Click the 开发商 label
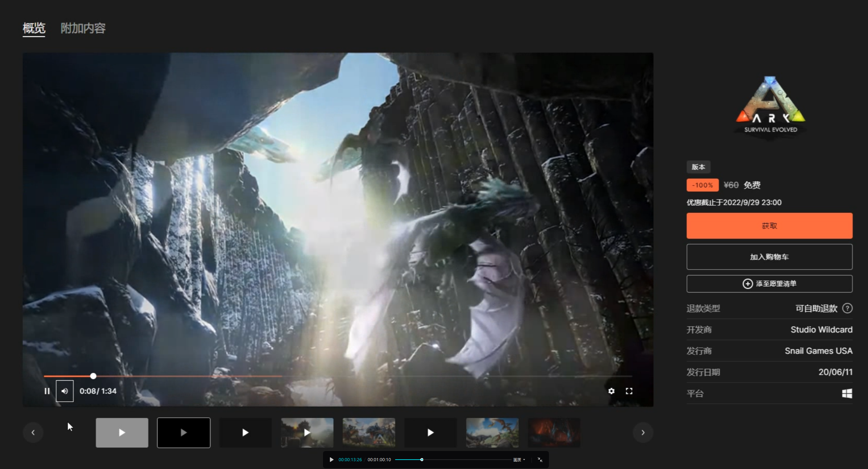Image resolution: width=868 pixels, height=469 pixels. pyautogui.click(x=699, y=329)
